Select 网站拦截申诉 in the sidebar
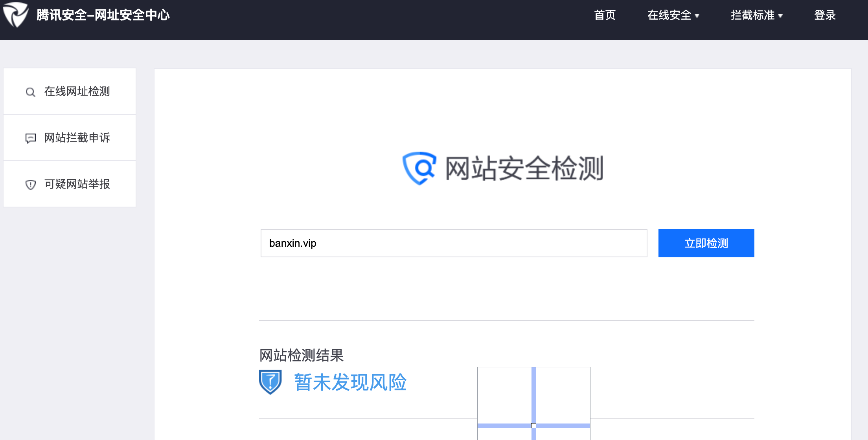This screenshot has width=868, height=440. click(x=77, y=138)
